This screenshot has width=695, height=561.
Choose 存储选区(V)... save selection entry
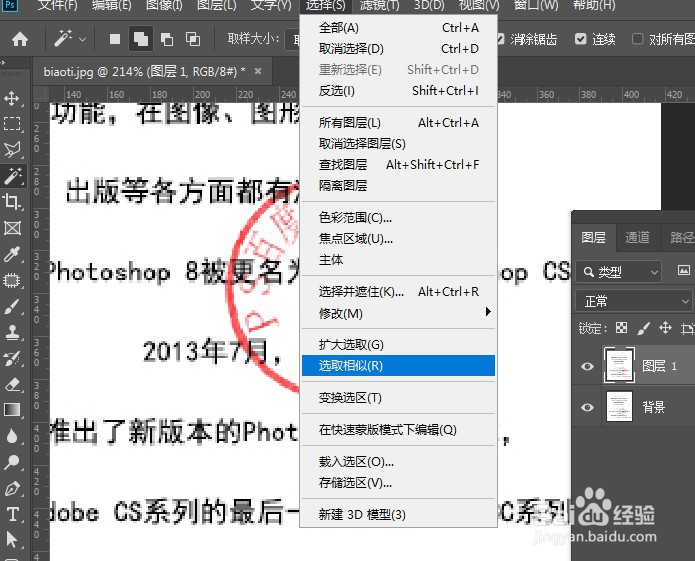[398, 483]
